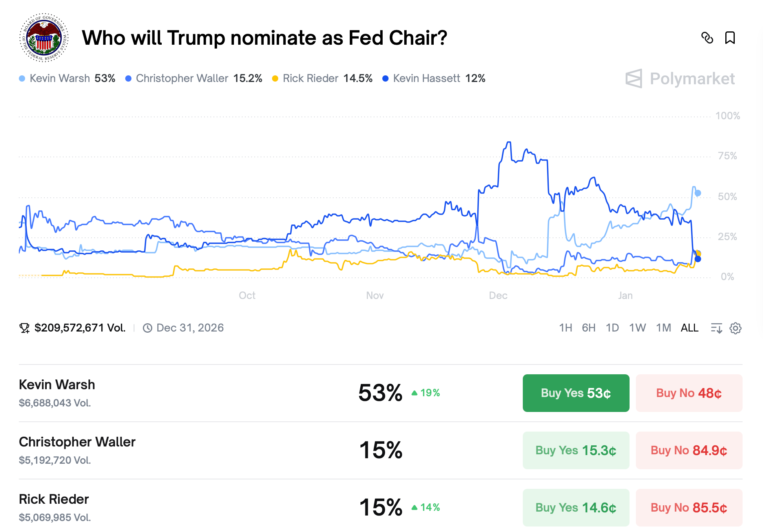Buy Yes on Christopher Waller
The width and height of the screenshot is (763, 532).
tap(576, 450)
